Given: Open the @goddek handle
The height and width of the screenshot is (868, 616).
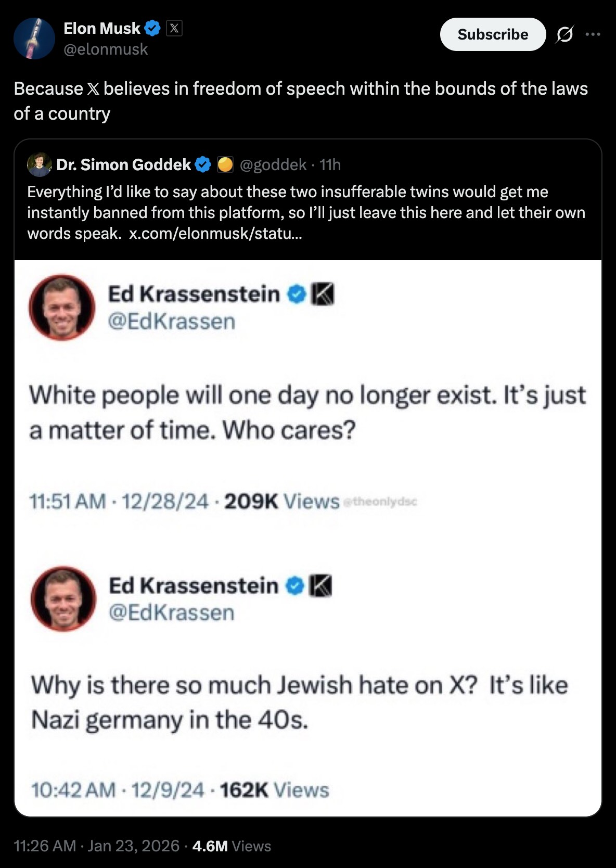Looking at the screenshot, I should (x=273, y=165).
